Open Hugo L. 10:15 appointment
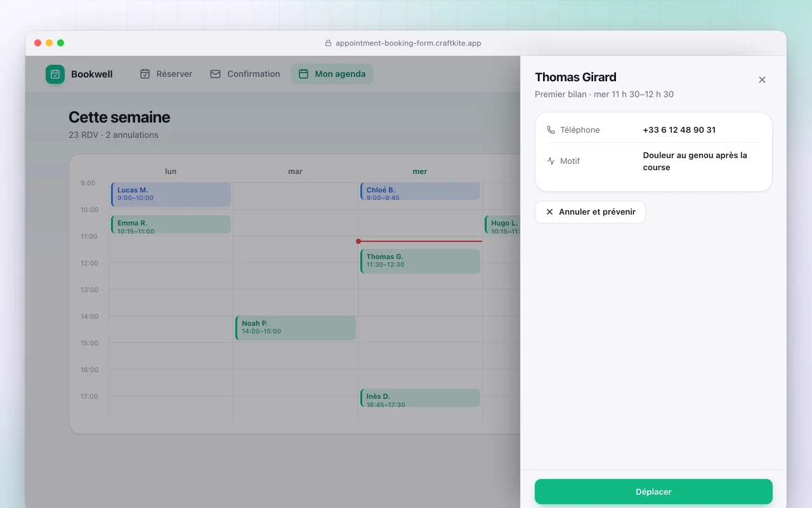 click(502, 224)
